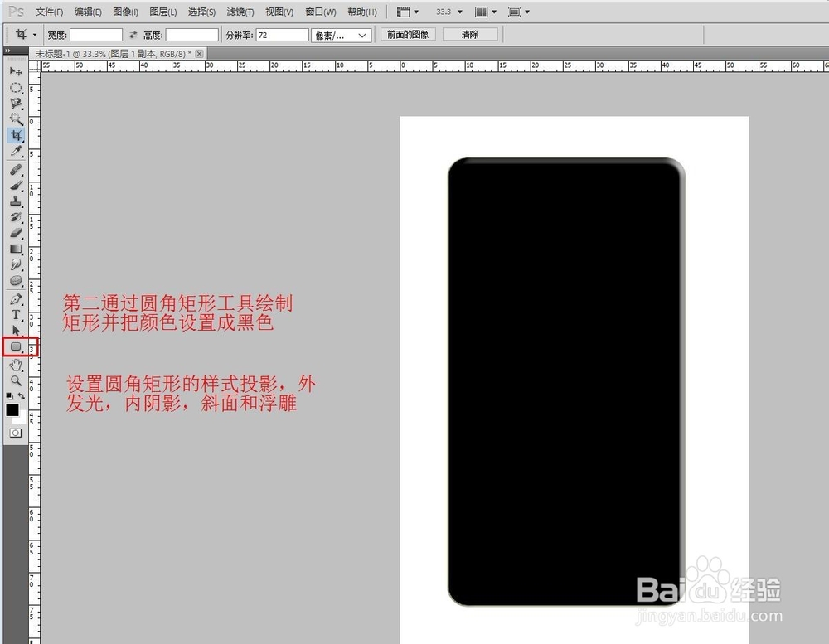Image resolution: width=829 pixels, height=644 pixels.
Task: Select the Zoom tool
Action: tap(16, 380)
